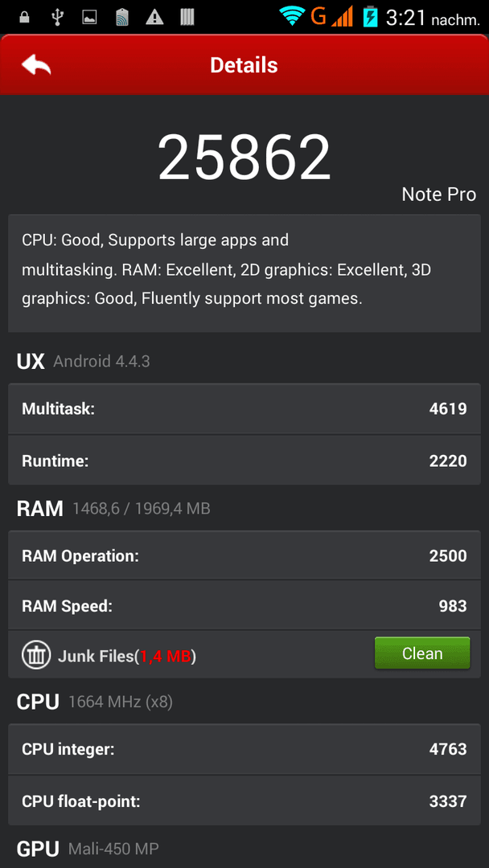Image resolution: width=489 pixels, height=868 pixels.
Task: Tap the orange mobile signal bars icon
Action: coord(343,17)
